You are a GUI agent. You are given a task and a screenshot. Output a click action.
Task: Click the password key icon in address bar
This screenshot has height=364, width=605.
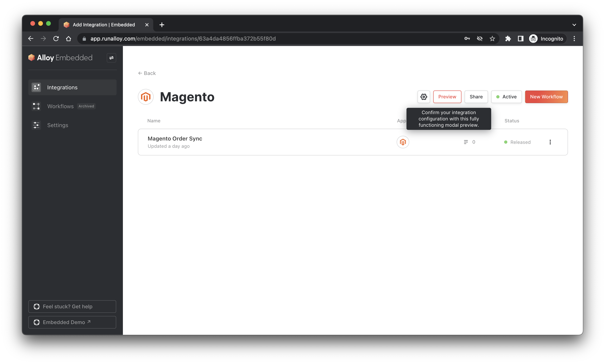pos(467,39)
